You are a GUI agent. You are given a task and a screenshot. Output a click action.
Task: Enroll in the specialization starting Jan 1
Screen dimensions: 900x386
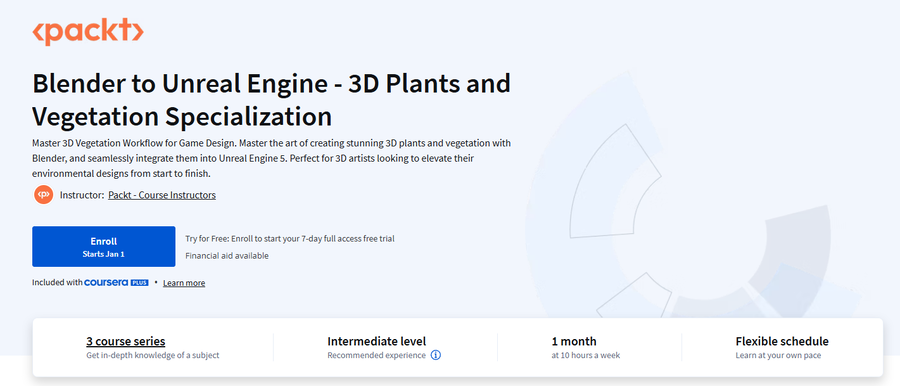pyautogui.click(x=103, y=246)
